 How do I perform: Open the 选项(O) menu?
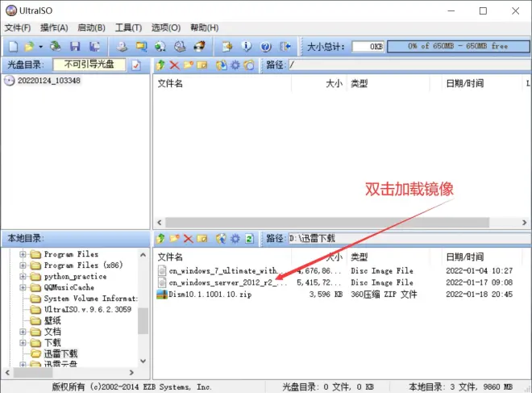click(x=166, y=27)
